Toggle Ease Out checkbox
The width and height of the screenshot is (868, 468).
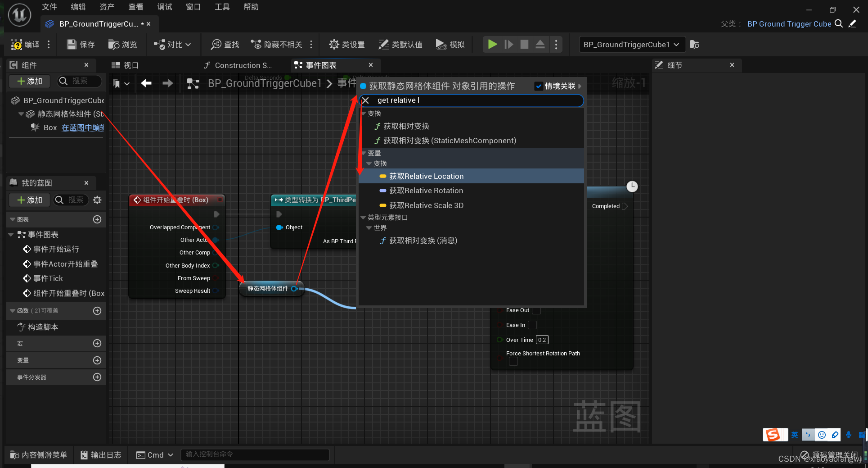click(x=536, y=310)
